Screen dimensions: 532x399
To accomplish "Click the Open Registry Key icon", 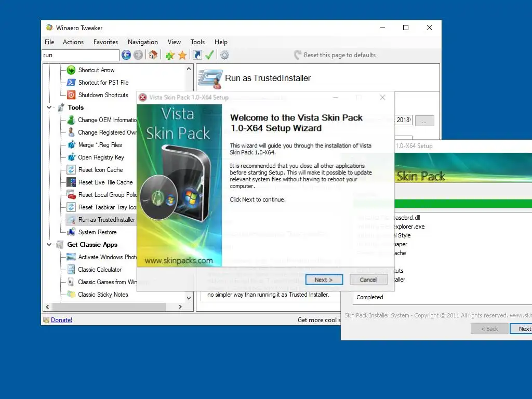I will (x=71, y=157).
